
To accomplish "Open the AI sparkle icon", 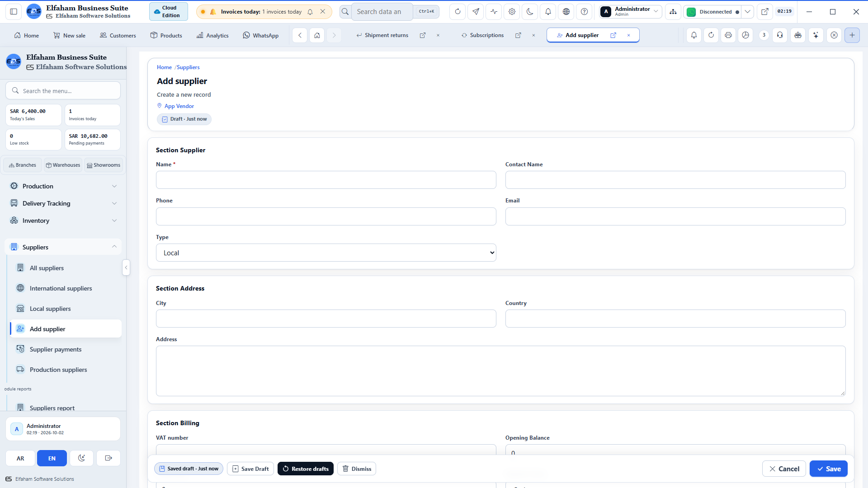I will pyautogui.click(x=816, y=35).
